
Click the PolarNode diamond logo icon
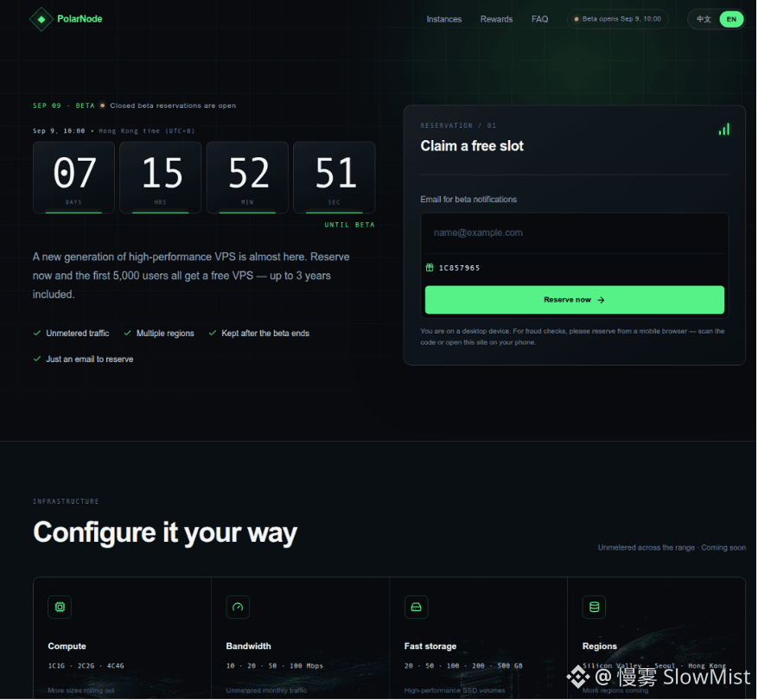[41, 19]
